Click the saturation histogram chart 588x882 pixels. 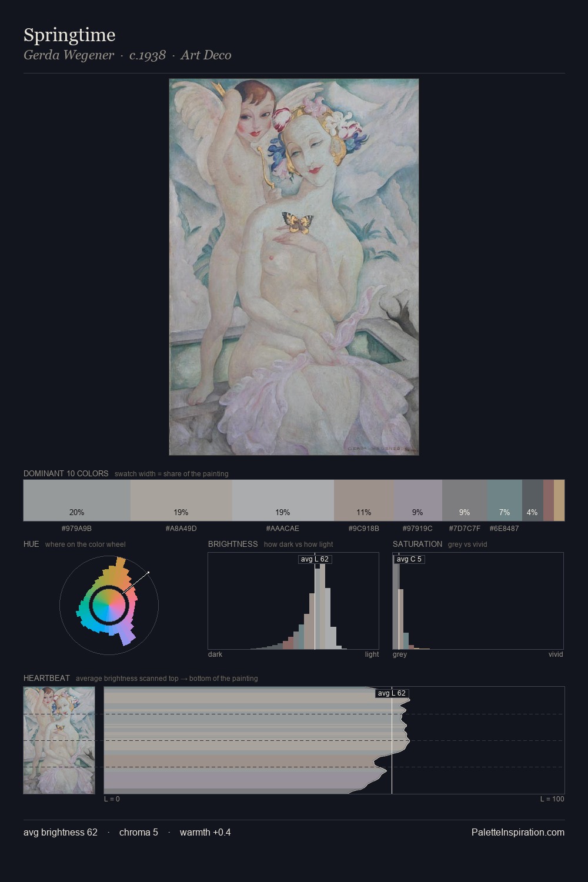(x=478, y=601)
